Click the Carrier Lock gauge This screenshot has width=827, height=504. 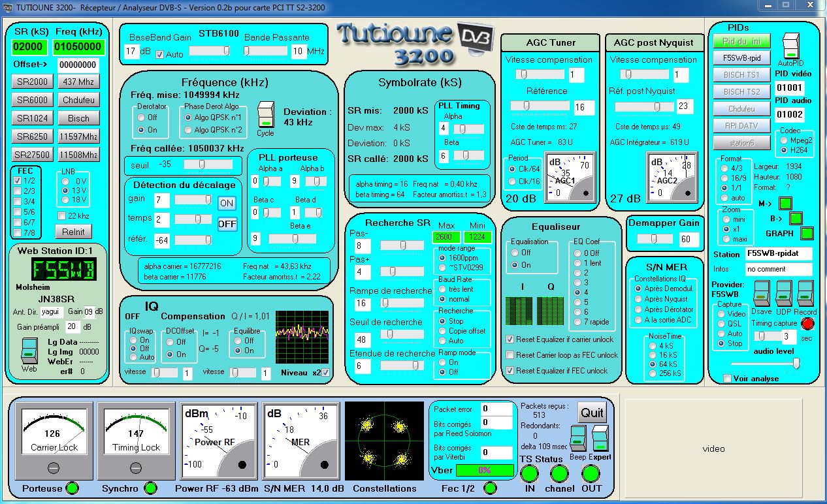coord(54,441)
